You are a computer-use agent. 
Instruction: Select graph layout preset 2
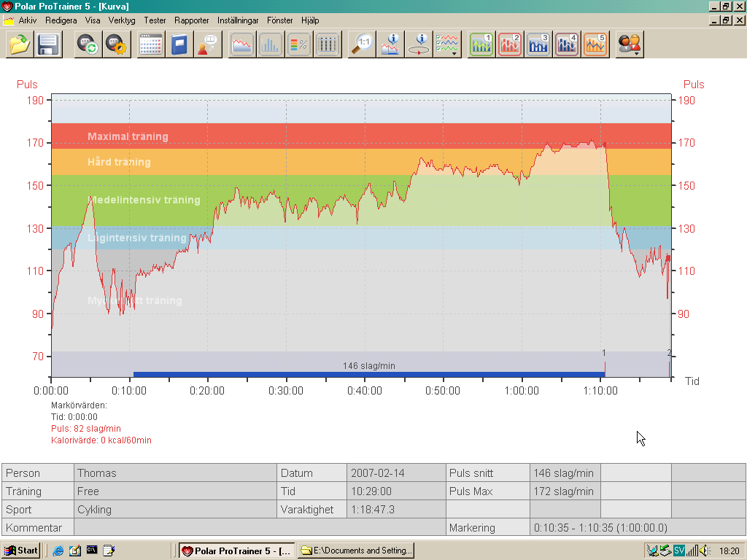tap(510, 44)
